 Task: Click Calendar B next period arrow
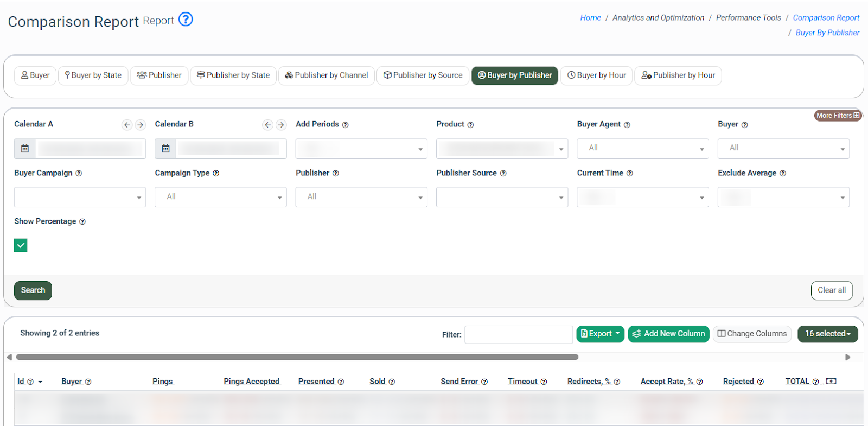click(x=281, y=125)
